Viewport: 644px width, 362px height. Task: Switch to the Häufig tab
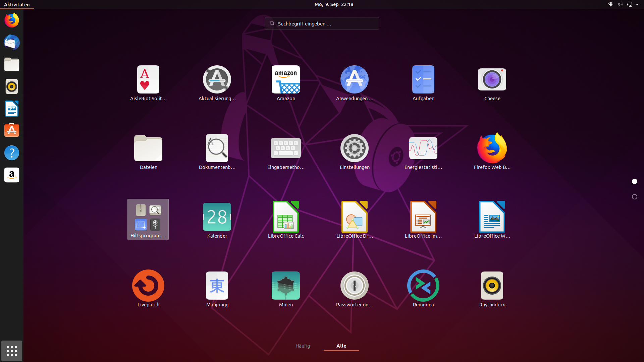pyautogui.click(x=303, y=346)
